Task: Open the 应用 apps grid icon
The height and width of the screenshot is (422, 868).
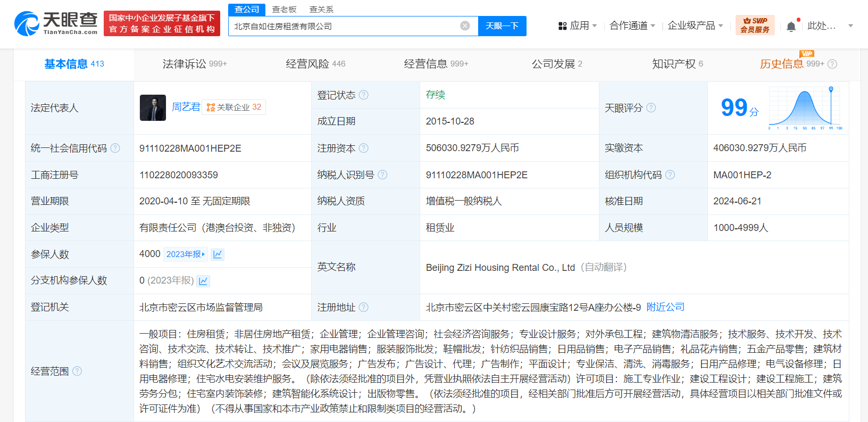Action: pos(562,26)
